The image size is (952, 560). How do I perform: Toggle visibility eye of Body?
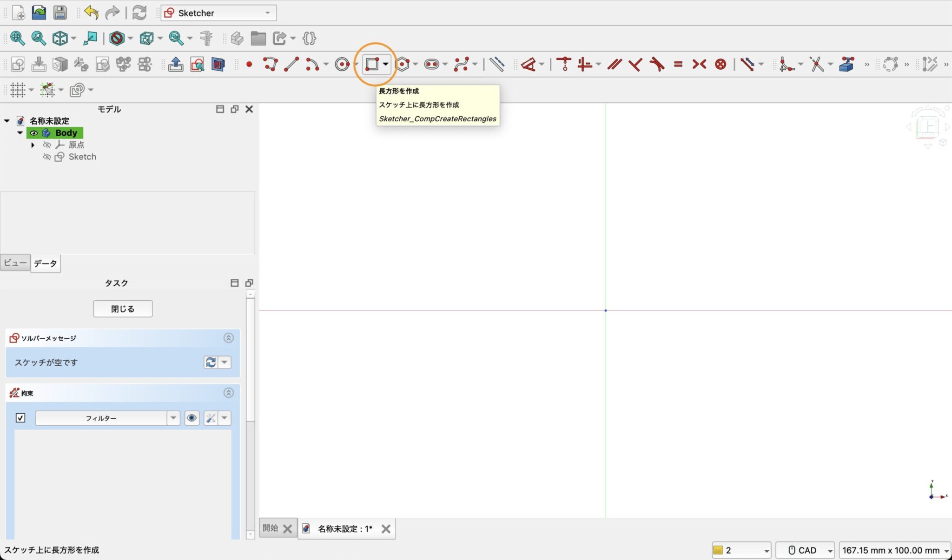click(x=33, y=133)
